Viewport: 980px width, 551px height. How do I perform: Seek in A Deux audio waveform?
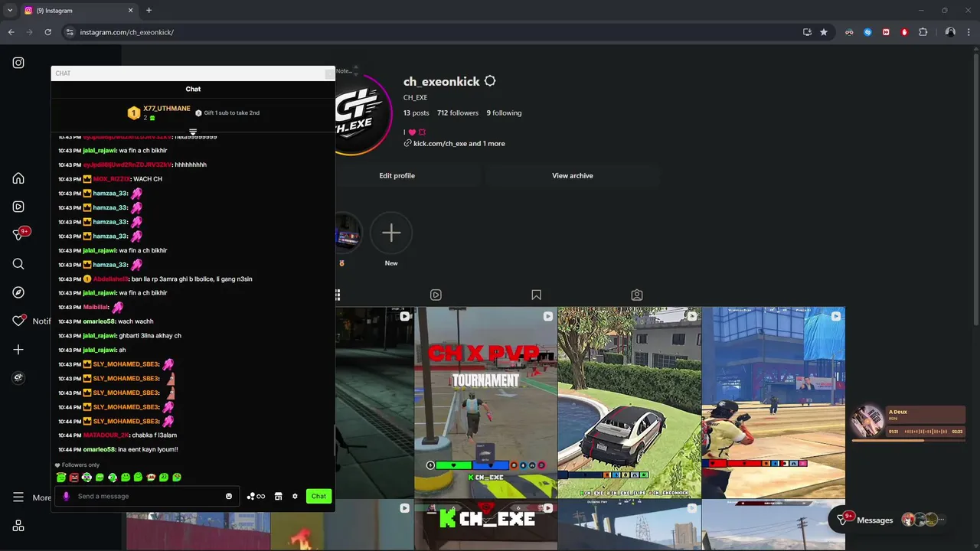pos(926,432)
